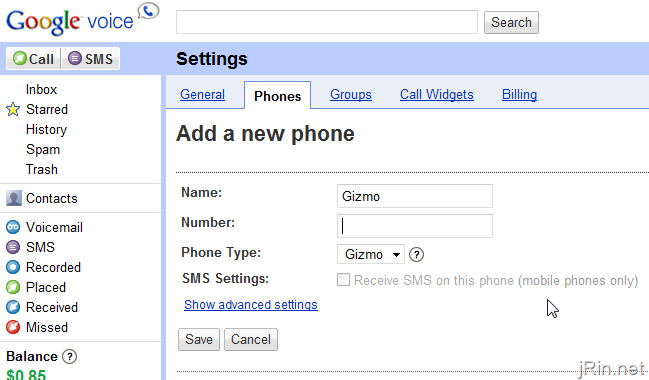Click the purple SMS button icon
This screenshot has height=380, width=649.
point(75,58)
